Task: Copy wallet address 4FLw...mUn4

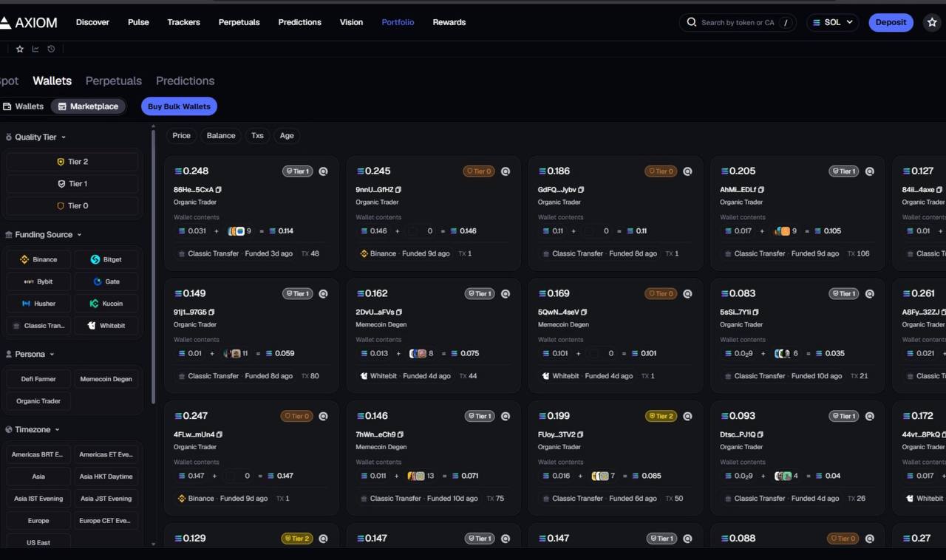Action: [x=220, y=434]
